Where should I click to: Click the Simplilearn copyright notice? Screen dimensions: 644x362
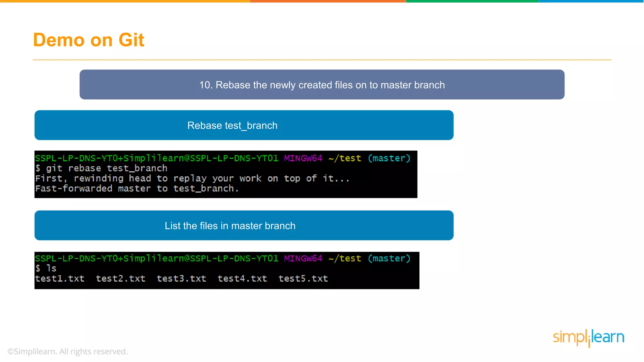pos(67,351)
